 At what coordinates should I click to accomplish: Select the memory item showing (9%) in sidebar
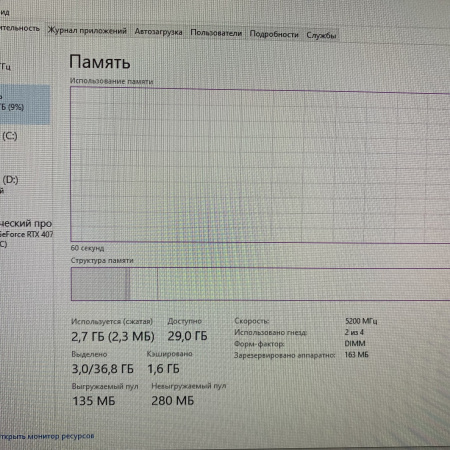coord(24,104)
